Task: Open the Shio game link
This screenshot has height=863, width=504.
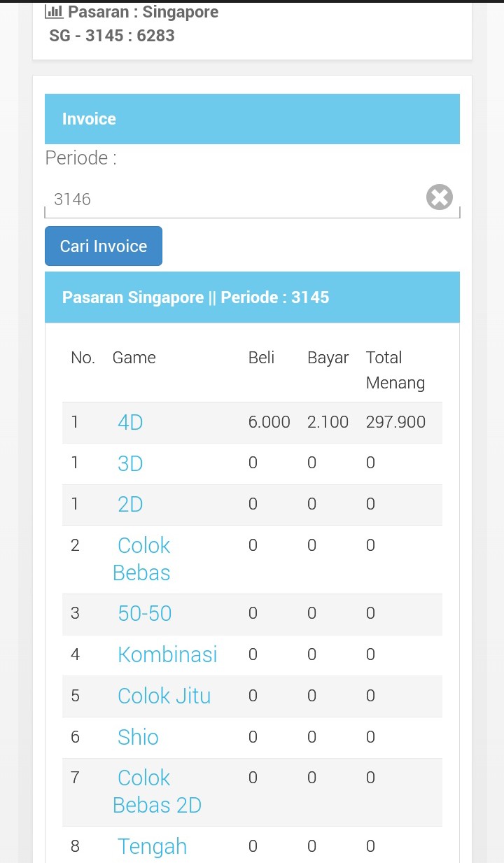Action: click(138, 737)
